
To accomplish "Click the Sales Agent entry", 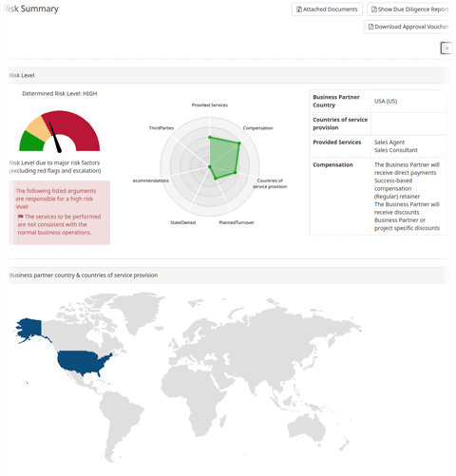I will click(389, 143).
